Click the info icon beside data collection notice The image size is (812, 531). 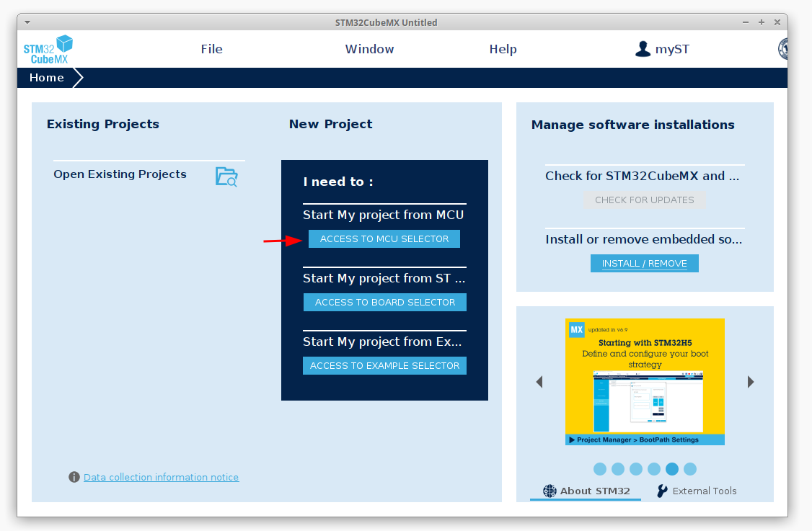pyautogui.click(x=74, y=477)
